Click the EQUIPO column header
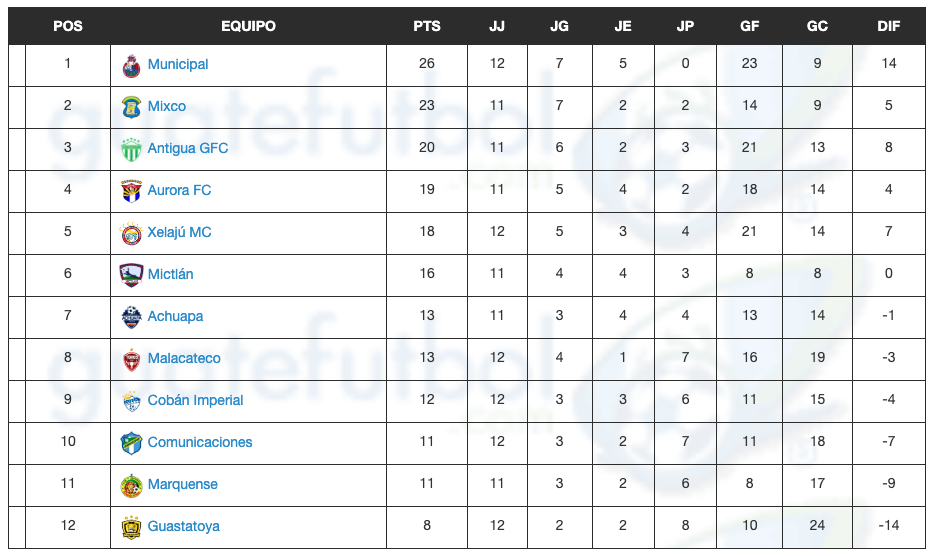 tap(248, 26)
